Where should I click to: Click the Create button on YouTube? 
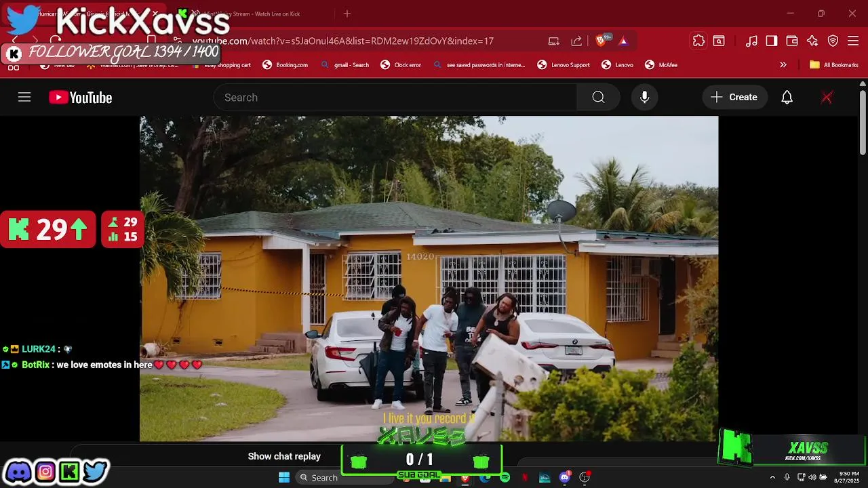pos(734,97)
